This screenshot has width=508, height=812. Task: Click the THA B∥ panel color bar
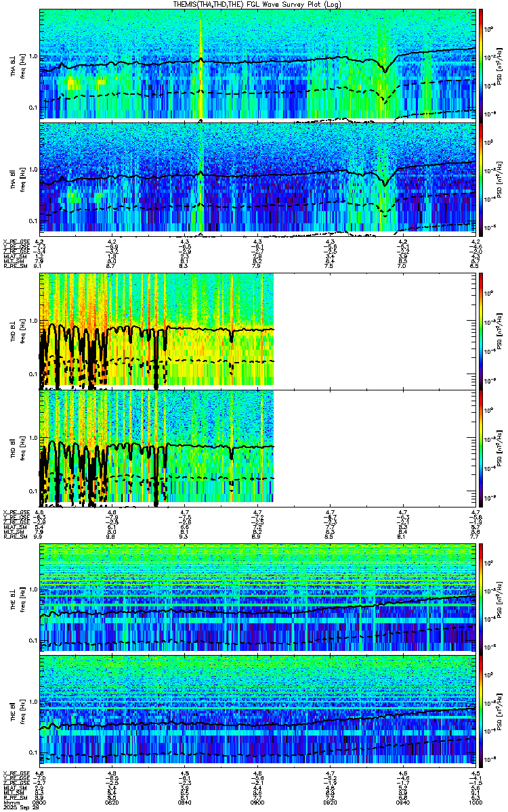[x=481, y=177]
